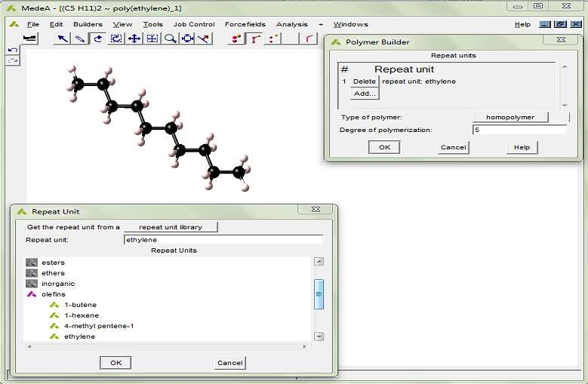The height and width of the screenshot is (384, 588).
Task: Select the 1-butene list entry
Action: (x=80, y=305)
